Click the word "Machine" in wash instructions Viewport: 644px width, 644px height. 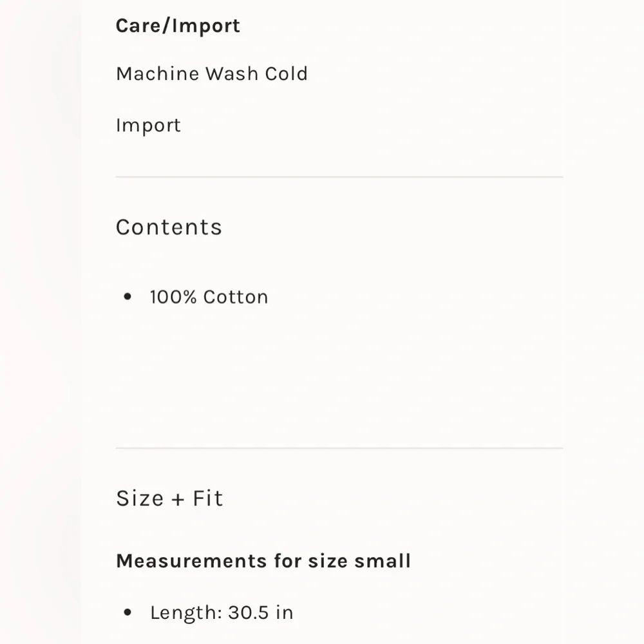[x=158, y=73]
